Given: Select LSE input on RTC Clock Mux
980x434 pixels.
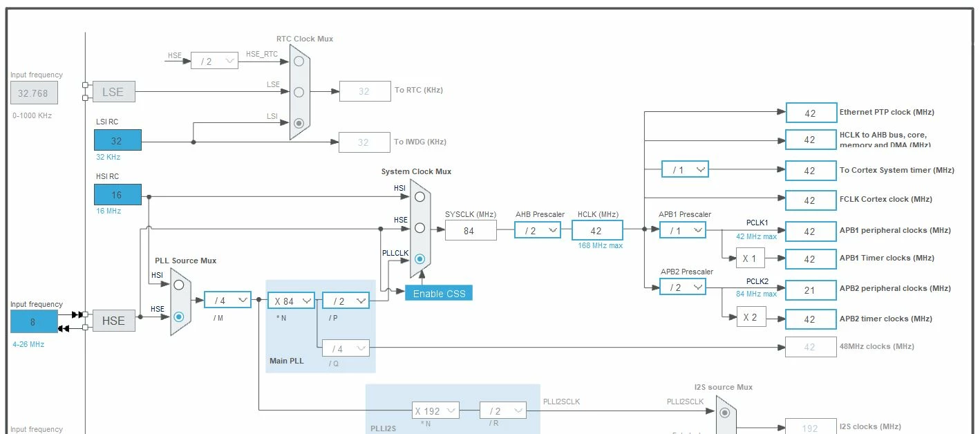Looking at the screenshot, I should pos(299,92).
